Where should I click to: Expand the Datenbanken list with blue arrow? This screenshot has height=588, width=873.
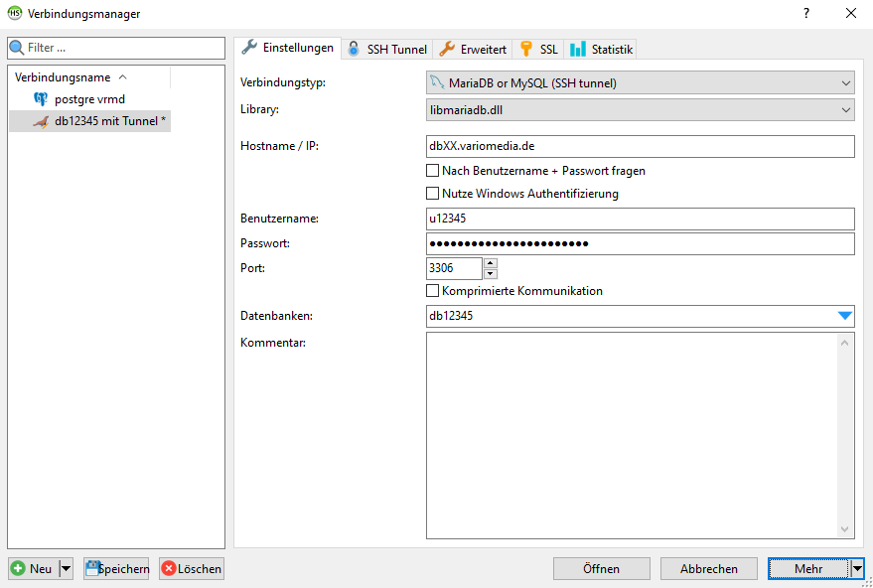(845, 316)
